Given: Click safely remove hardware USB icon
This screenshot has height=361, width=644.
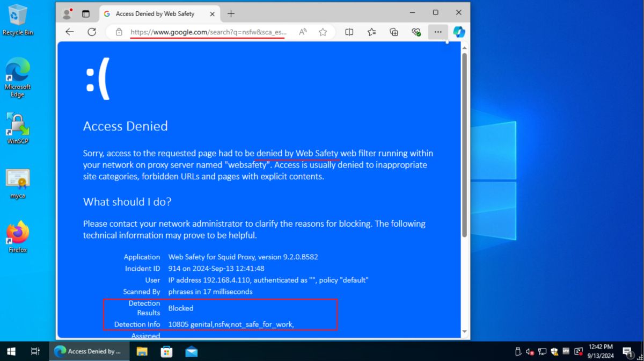Looking at the screenshot, I should point(518,352).
